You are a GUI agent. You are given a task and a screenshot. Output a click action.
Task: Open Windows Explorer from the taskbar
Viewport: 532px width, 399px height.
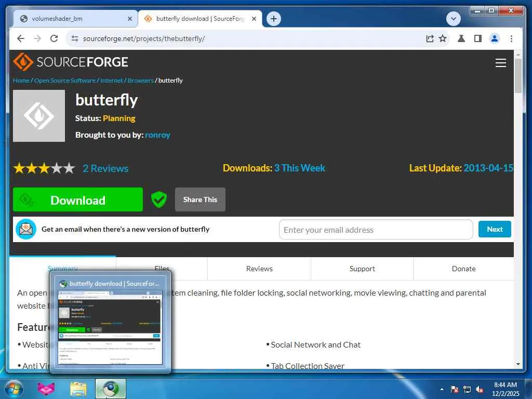[78, 389]
